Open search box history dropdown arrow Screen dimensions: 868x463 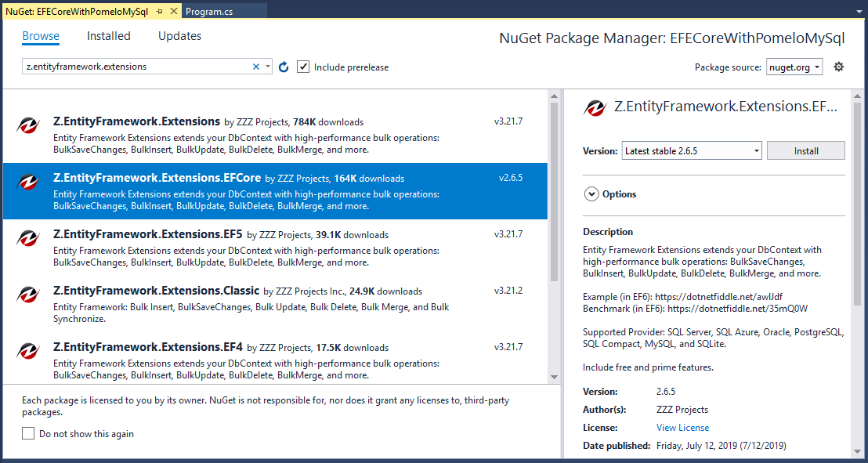(x=268, y=67)
